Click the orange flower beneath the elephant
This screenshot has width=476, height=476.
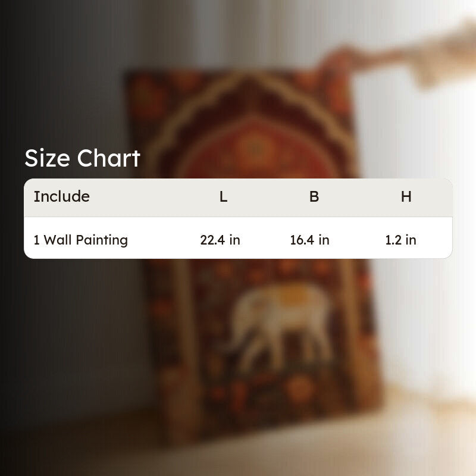coord(299,389)
